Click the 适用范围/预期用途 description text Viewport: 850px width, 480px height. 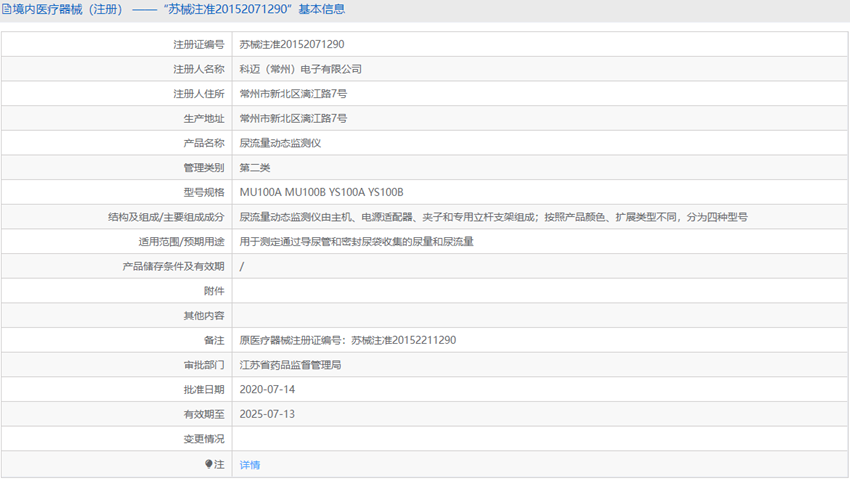(357, 242)
